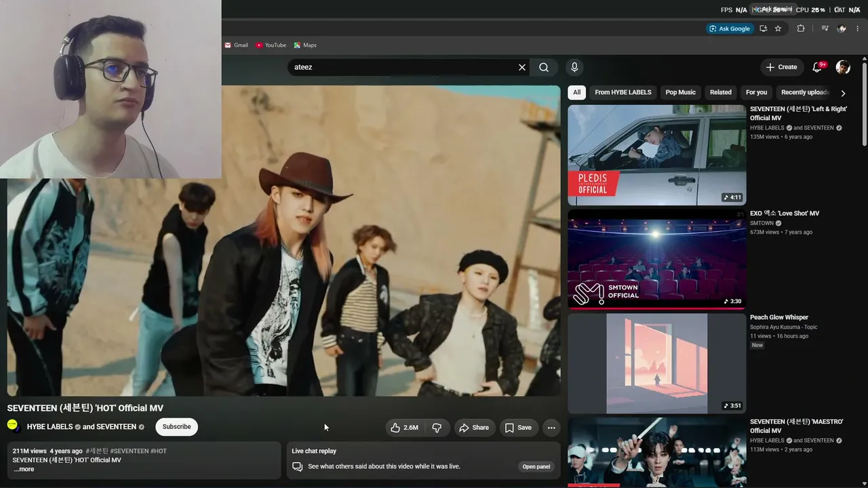The width and height of the screenshot is (868, 488).
Task: Open the Maps bookmark
Action: point(305,45)
